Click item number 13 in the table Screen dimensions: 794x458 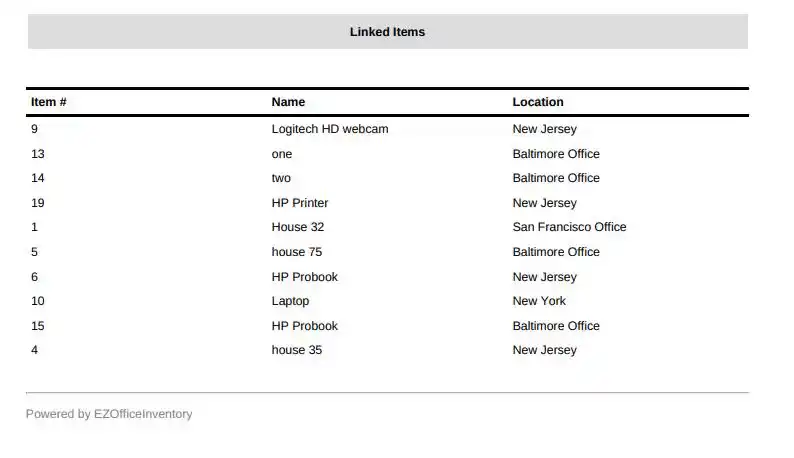point(38,154)
